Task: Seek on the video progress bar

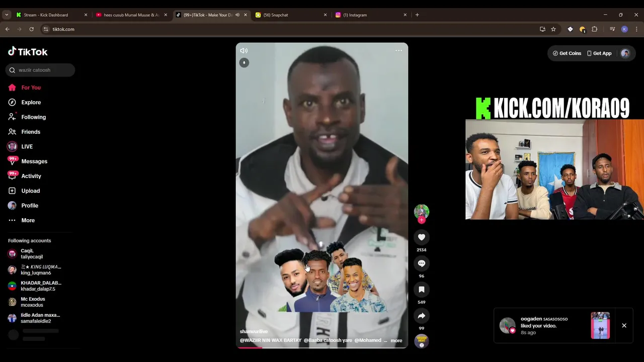Action: (322, 347)
